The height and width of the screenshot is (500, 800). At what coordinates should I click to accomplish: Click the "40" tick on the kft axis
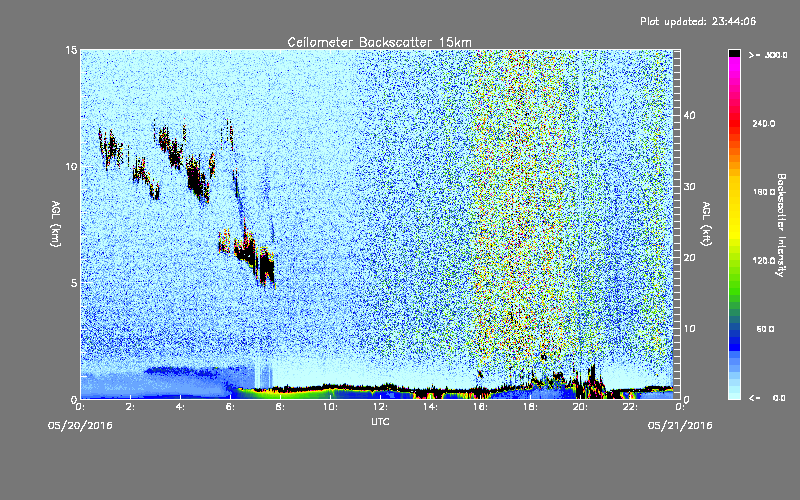click(689, 115)
